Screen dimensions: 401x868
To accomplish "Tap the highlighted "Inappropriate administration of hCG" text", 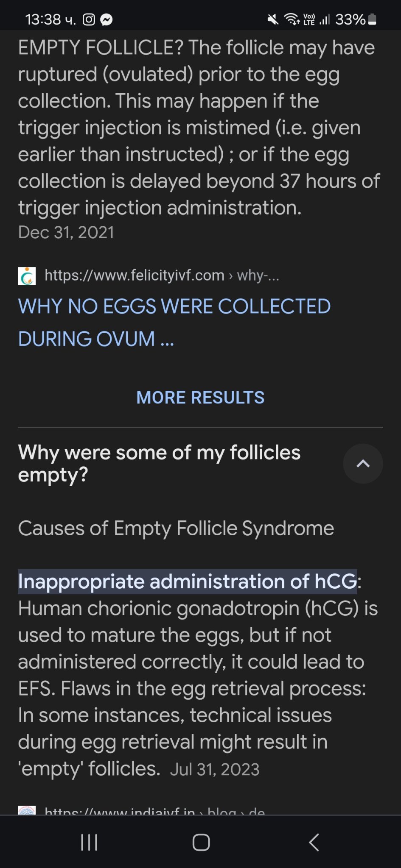I will coord(187,581).
